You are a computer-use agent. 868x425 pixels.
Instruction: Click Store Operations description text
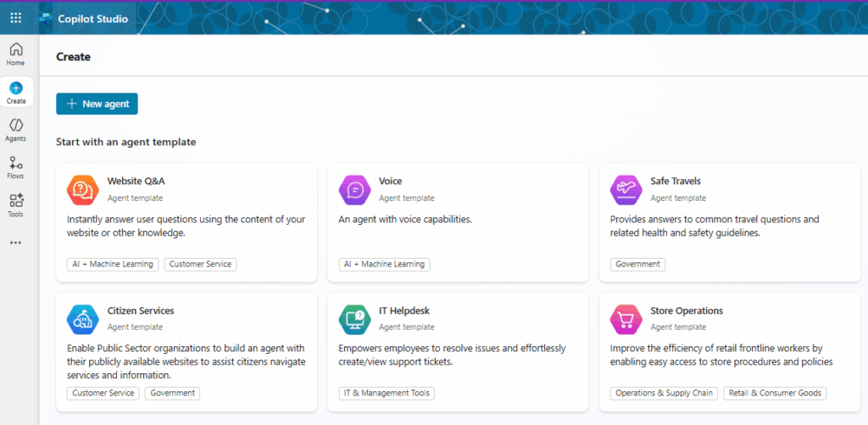click(x=721, y=355)
